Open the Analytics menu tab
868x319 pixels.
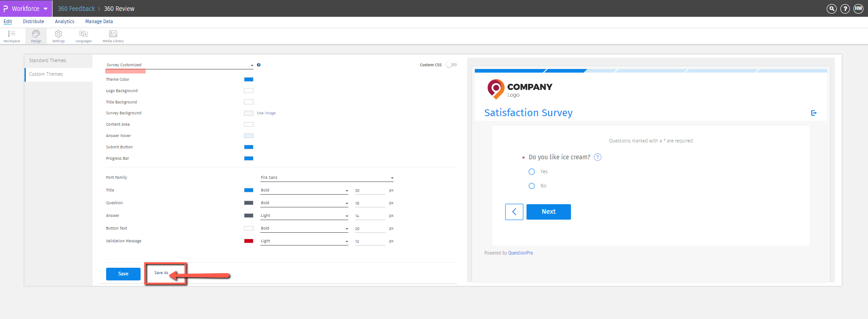pos(64,21)
